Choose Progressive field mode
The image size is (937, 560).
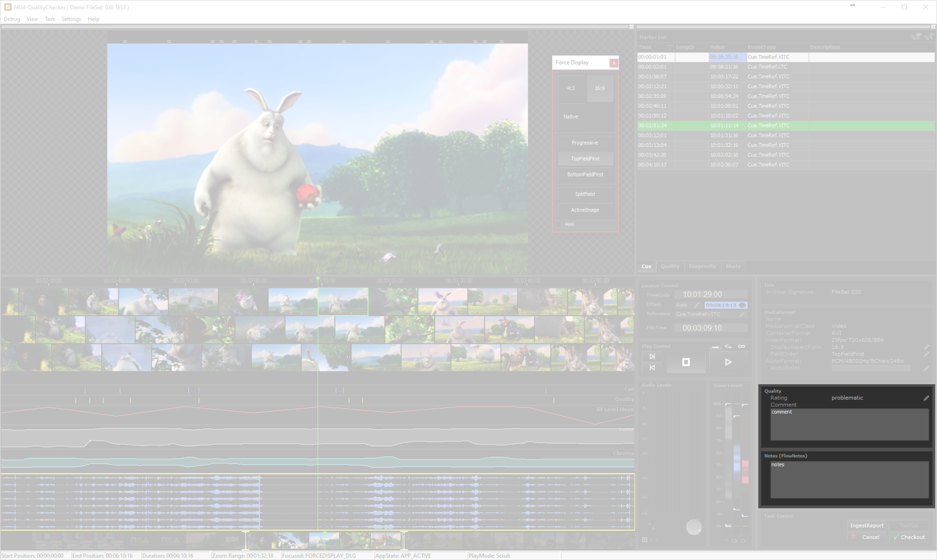(x=585, y=143)
